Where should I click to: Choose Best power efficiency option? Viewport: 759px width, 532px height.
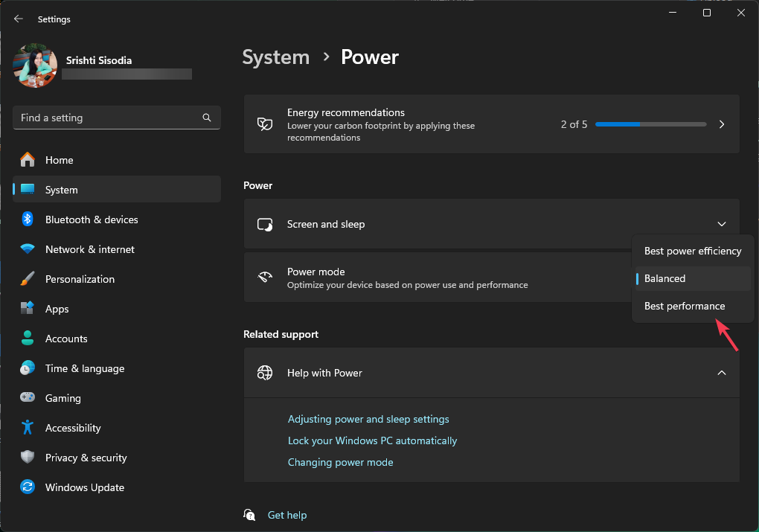point(692,251)
